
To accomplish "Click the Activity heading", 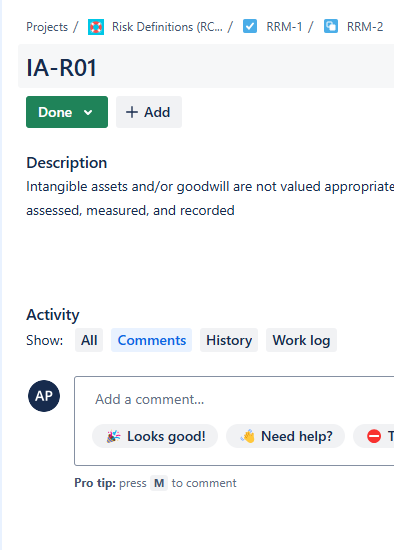I will coord(53,315).
